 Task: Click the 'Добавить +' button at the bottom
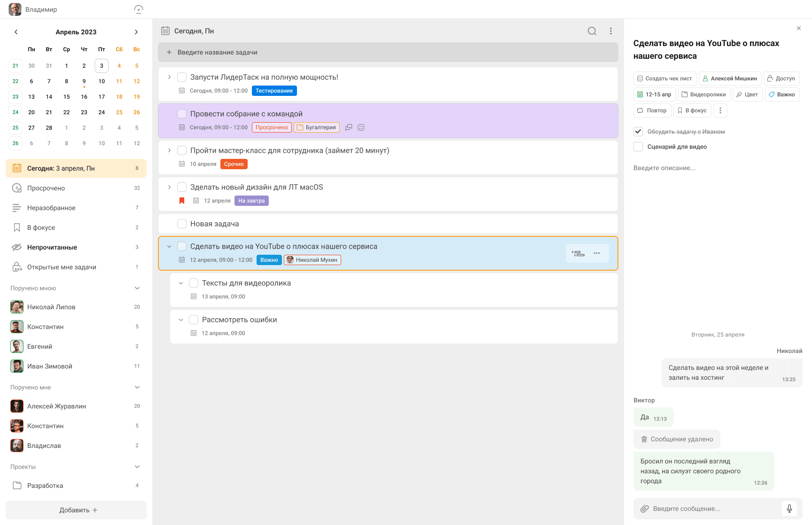click(x=76, y=510)
